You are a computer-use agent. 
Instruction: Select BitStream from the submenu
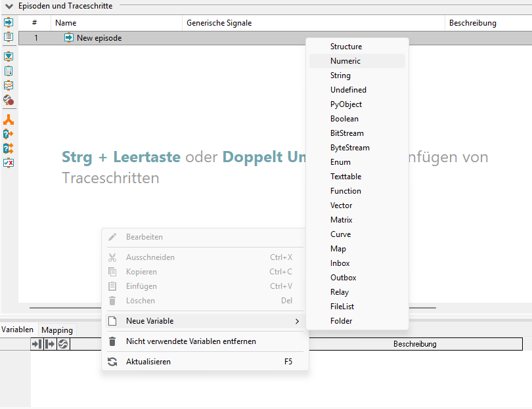coord(357,133)
